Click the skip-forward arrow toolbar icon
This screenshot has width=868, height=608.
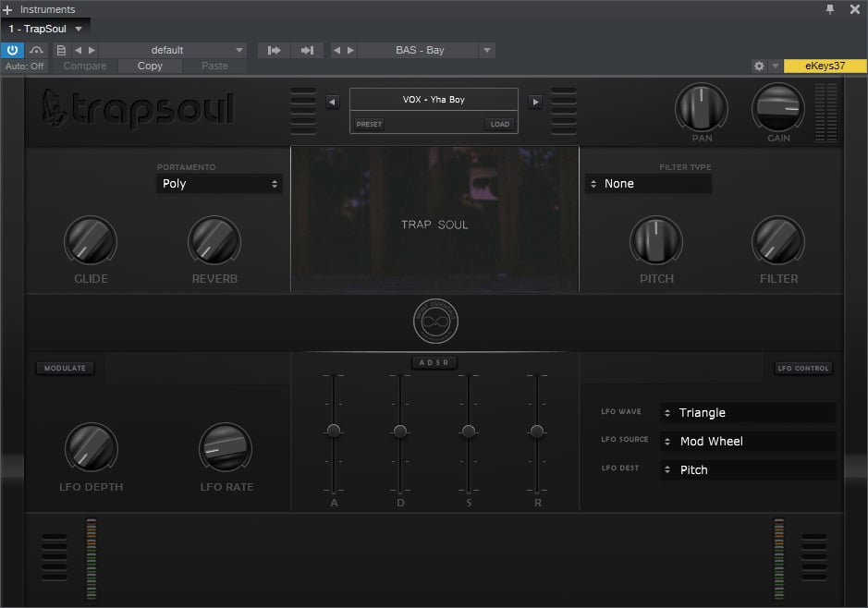274,50
